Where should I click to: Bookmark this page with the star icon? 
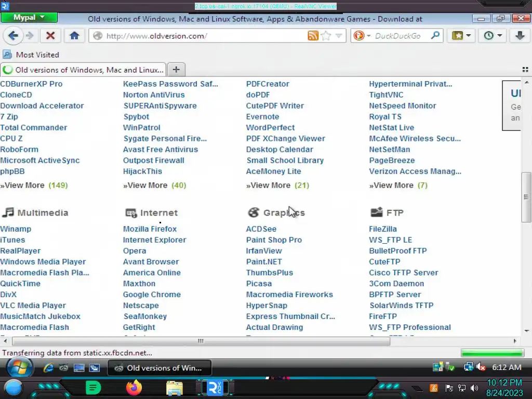click(326, 36)
